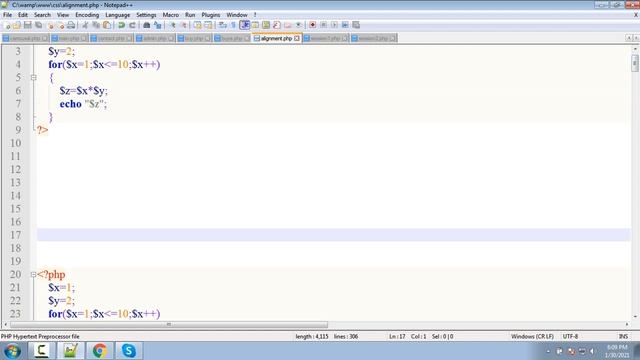Open user defined language dialog icon
The height and width of the screenshot is (360, 640).
[256, 25]
